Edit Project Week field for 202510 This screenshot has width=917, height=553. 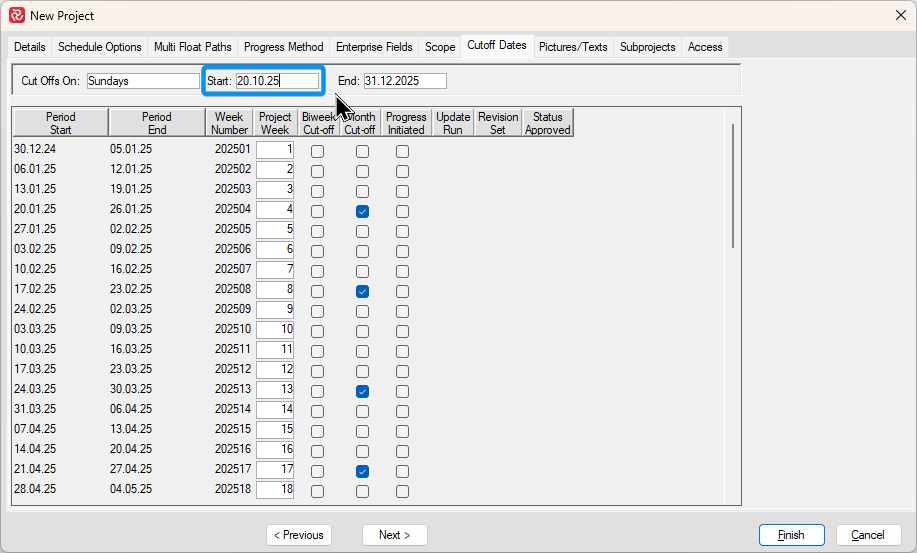click(275, 329)
